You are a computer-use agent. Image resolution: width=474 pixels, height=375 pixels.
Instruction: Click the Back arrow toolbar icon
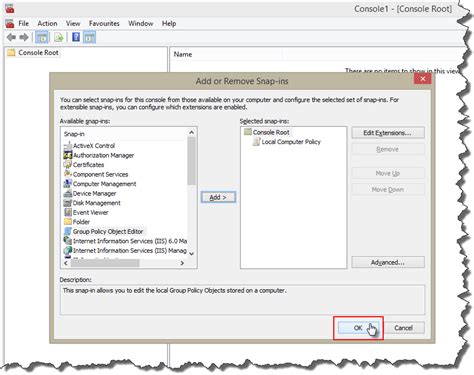[x=11, y=37]
